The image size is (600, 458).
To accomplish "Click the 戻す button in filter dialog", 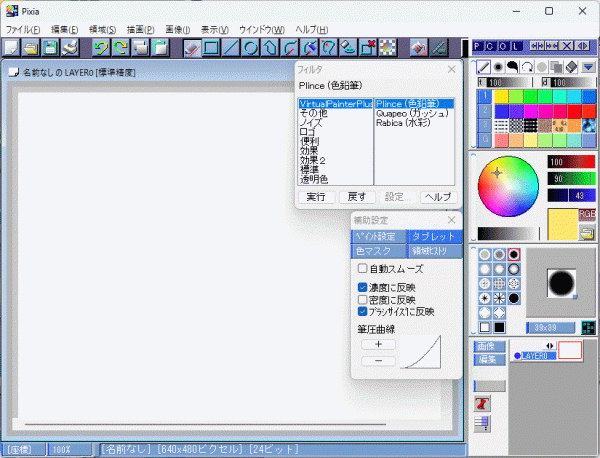I will tap(357, 197).
